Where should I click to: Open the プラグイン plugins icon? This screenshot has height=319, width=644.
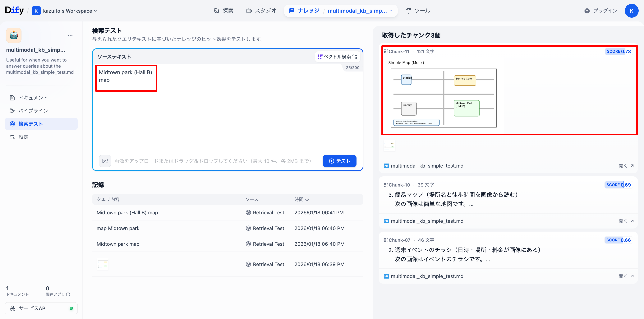(x=587, y=11)
